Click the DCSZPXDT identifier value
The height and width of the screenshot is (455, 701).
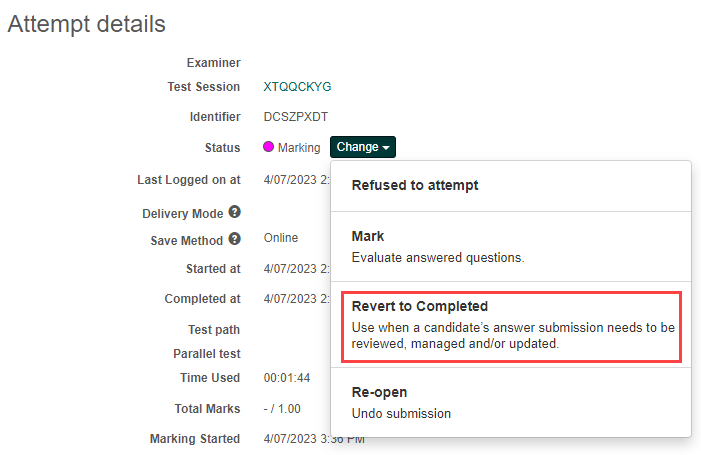pos(295,117)
